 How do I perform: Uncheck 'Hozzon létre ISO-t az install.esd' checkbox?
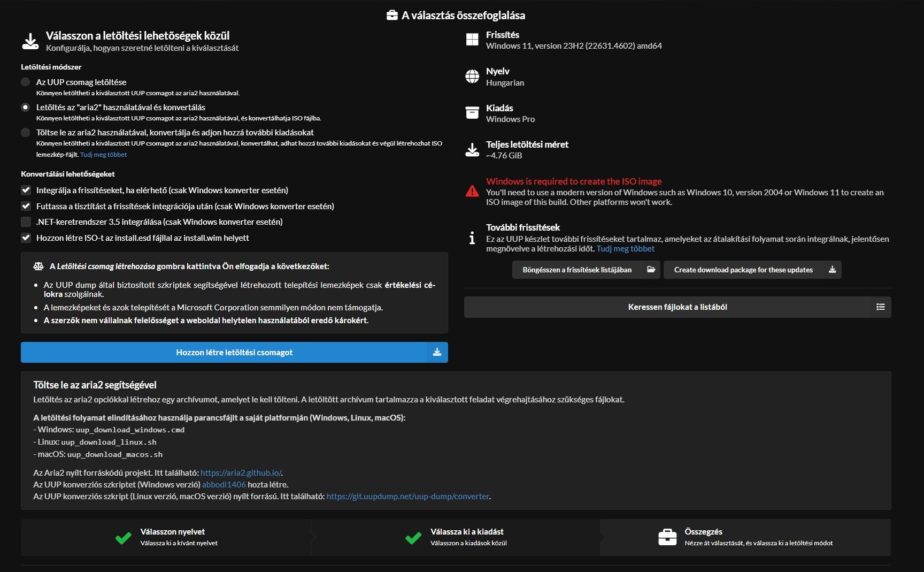coord(26,238)
